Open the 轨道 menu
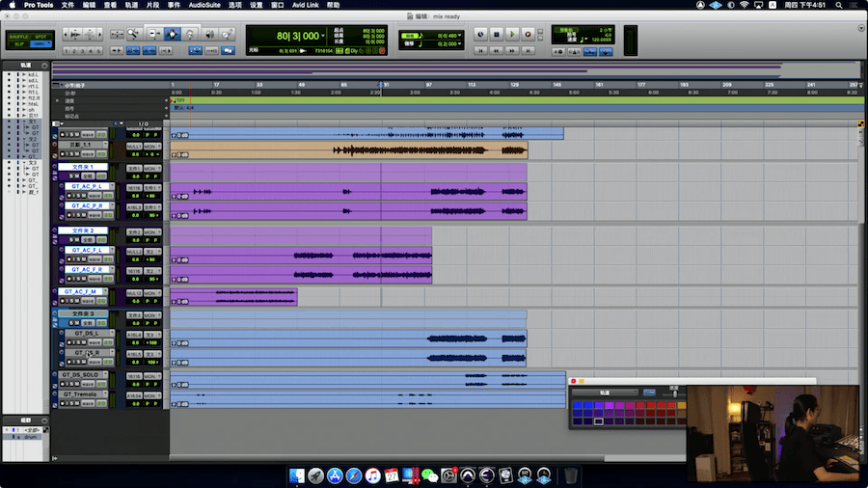 click(131, 5)
